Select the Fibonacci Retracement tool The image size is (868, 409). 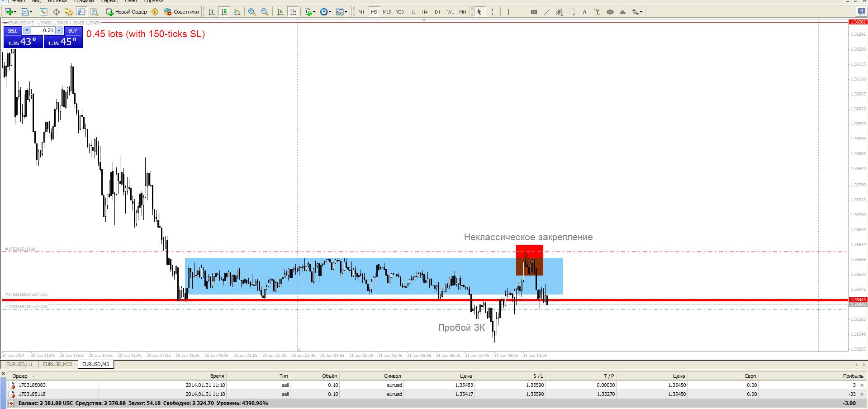(x=572, y=12)
